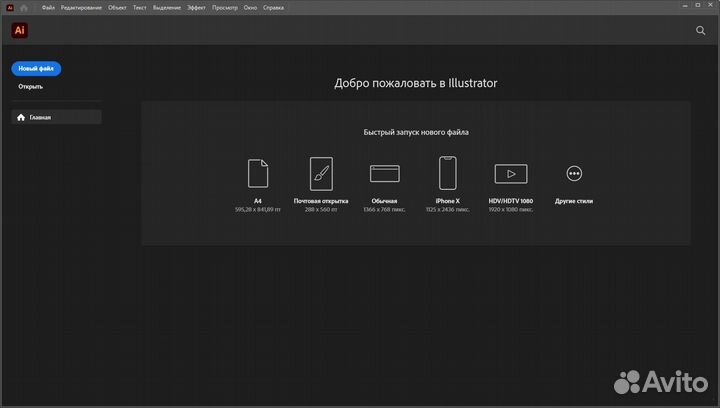
Task: Choose the Почтовая открытка preset icon
Action: click(321, 173)
